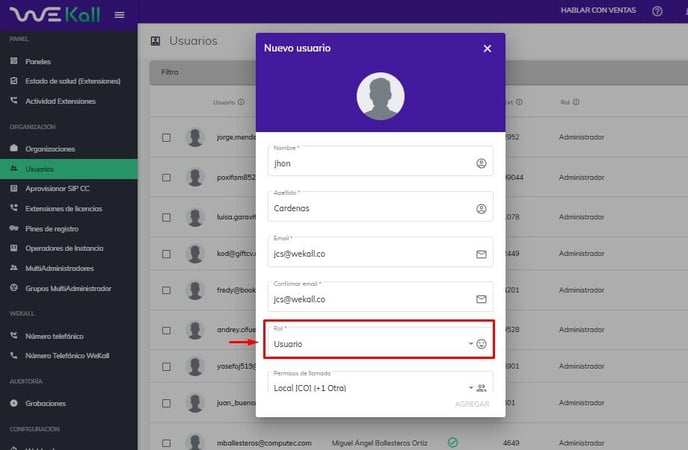Click the smiley icon in Rol field
This screenshot has width=688, height=450.
[481, 344]
